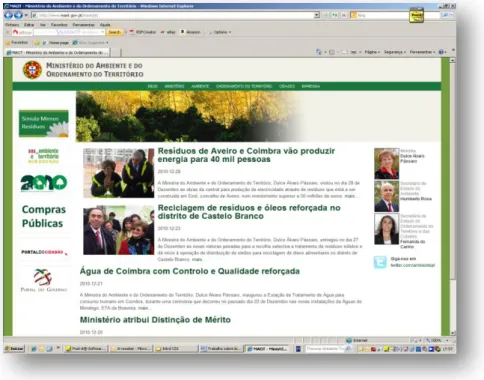Click the Amazon toolbar shortcut
This screenshot has width=484, height=380.
[x=190, y=32]
